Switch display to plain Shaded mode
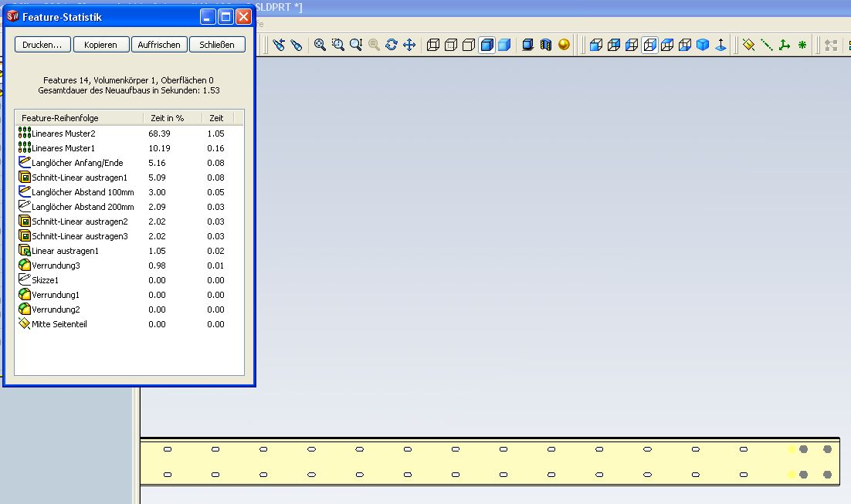The height and width of the screenshot is (504, 851). click(505, 45)
